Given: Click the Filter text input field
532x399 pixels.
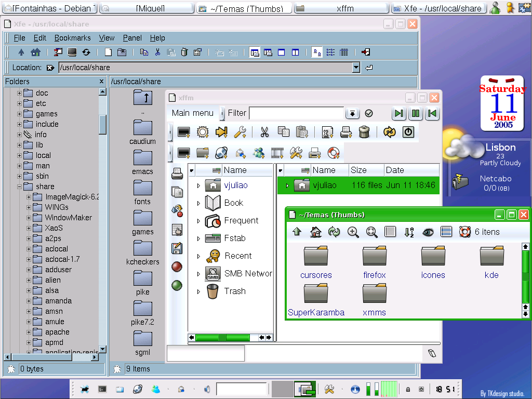Looking at the screenshot, I should (297, 113).
